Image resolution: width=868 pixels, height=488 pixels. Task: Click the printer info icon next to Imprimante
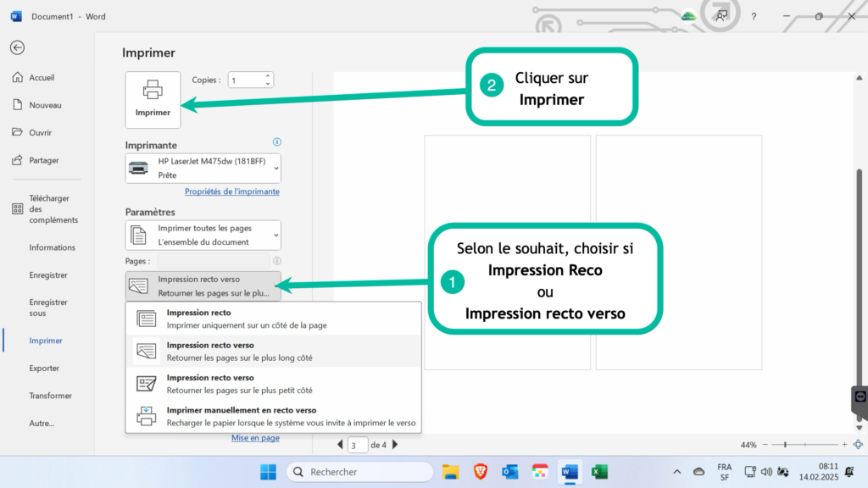pyautogui.click(x=277, y=142)
